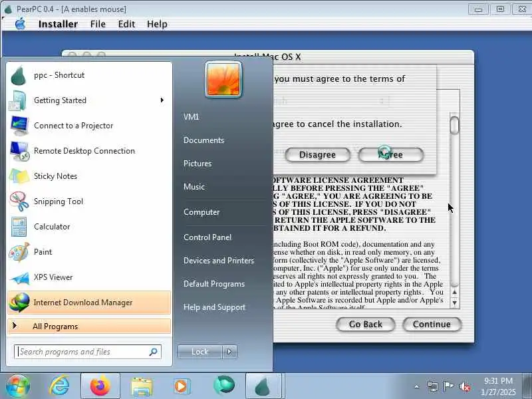Open the Installer menu
Screen dimensions: 532x399
(x=58, y=24)
